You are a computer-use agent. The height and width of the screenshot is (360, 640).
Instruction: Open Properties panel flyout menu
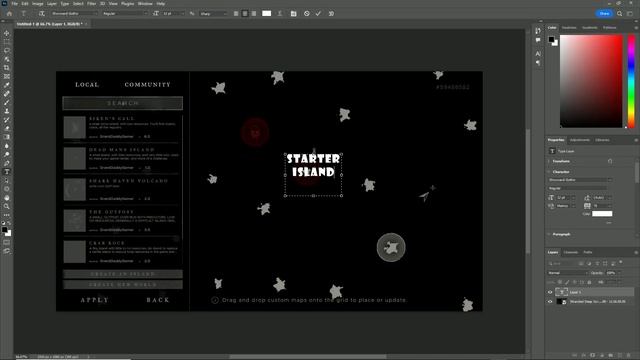pos(636,140)
